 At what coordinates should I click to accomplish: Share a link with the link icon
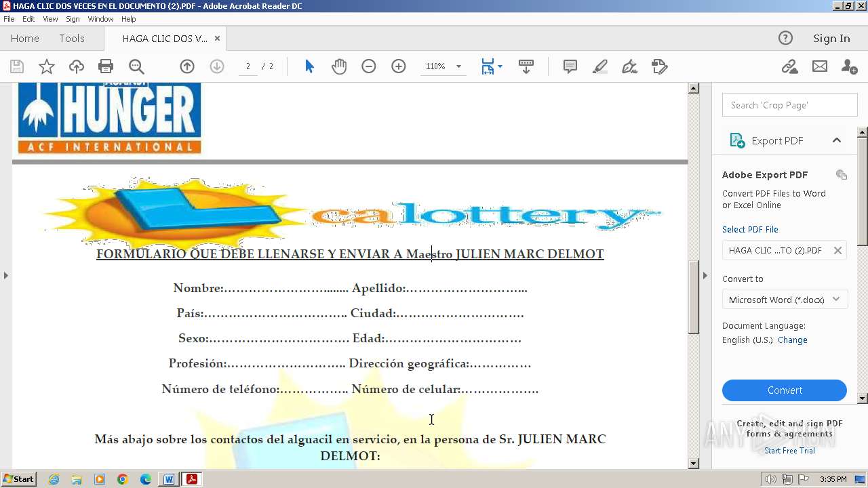pyautogui.click(x=789, y=66)
